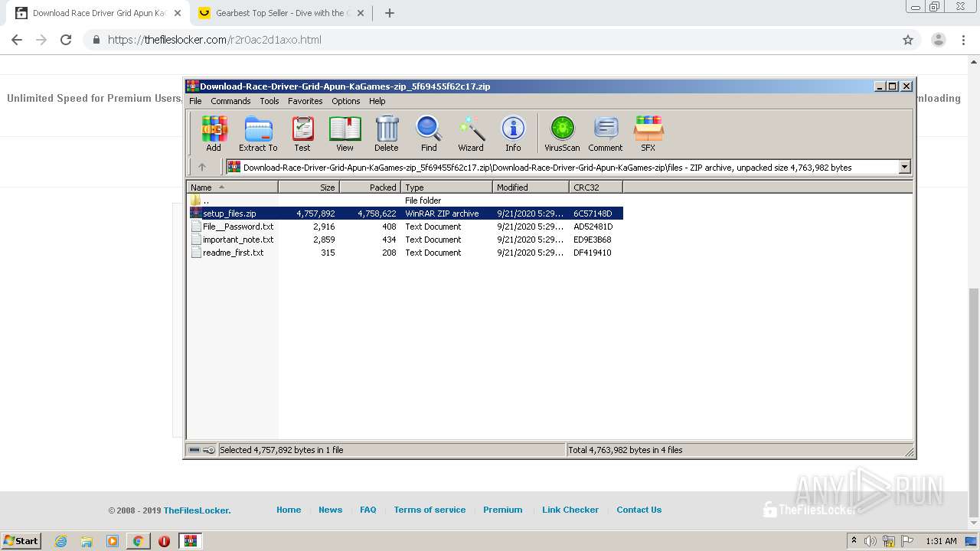Open the Options menu
Viewport: 980px width, 551px height.
click(x=346, y=101)
